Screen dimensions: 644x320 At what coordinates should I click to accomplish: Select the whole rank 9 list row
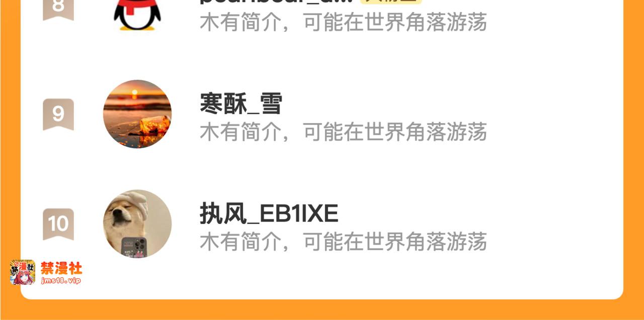tap(322, 114)
